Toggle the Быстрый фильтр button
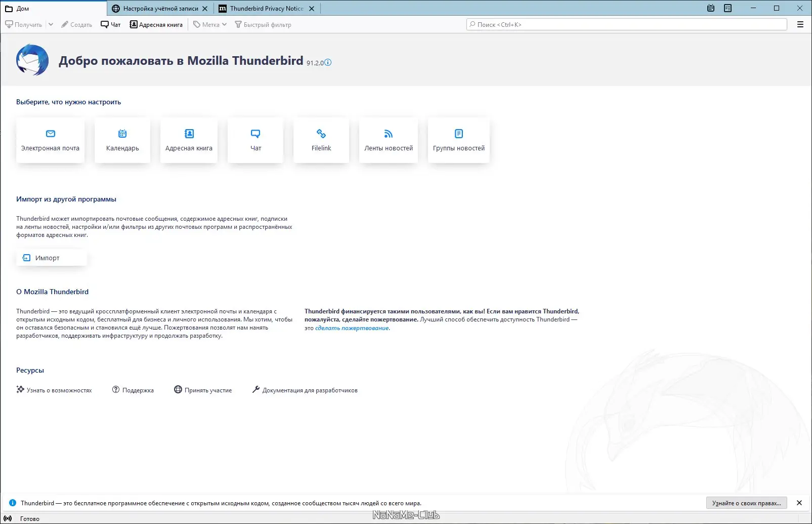The image size is (812, 524). click(x=263, y=24)
